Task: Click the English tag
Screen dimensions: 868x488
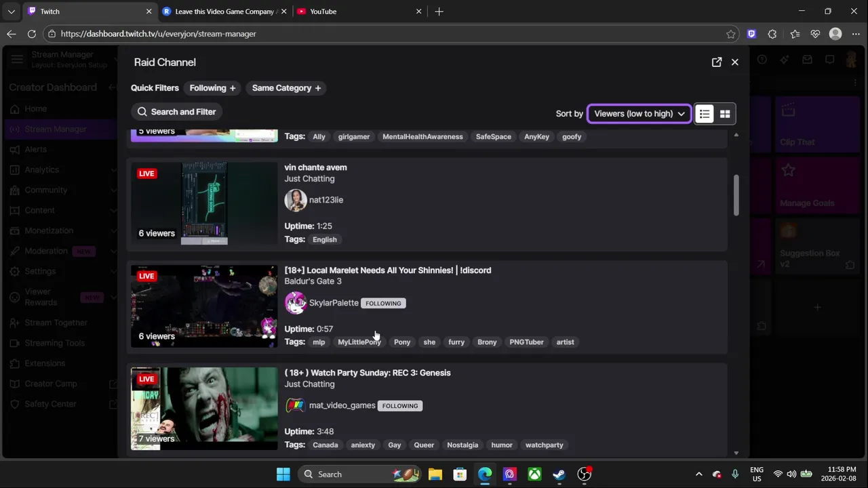Action: (x=325, y=239)
